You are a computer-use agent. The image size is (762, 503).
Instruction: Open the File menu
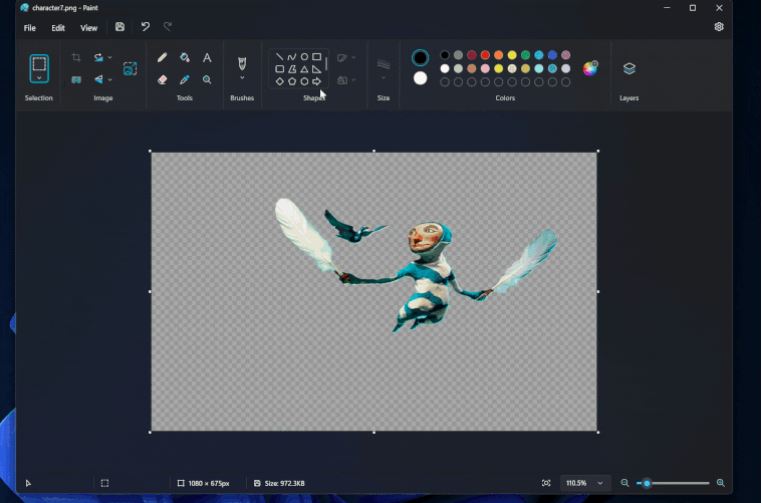tap(30, 28)
